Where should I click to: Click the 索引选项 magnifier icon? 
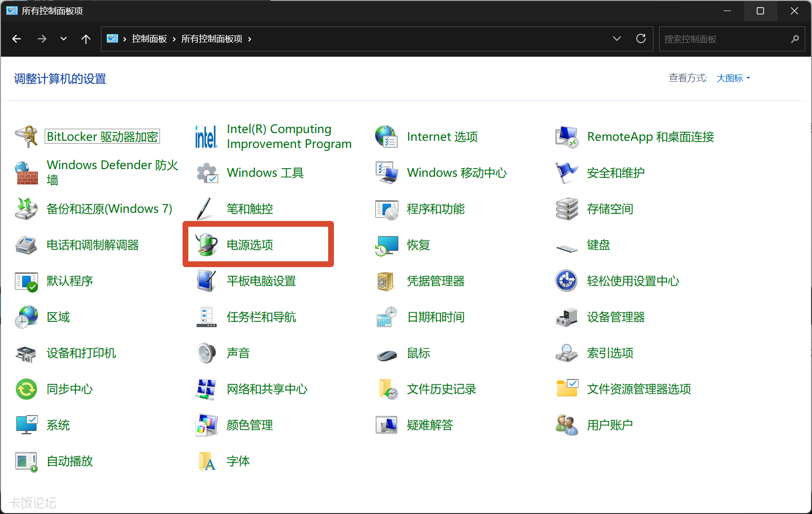pos(567,353)
